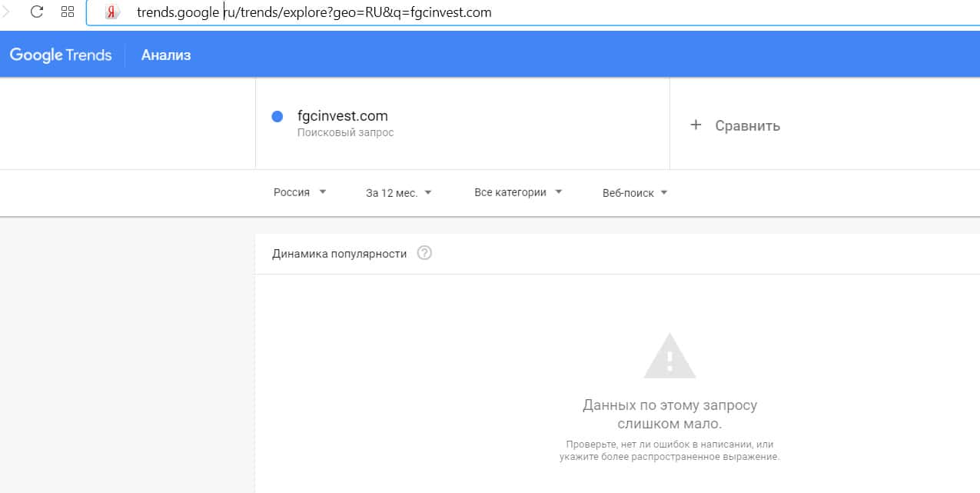
Task: Click the Поисковый запрос label
Action: pos(345,133)
